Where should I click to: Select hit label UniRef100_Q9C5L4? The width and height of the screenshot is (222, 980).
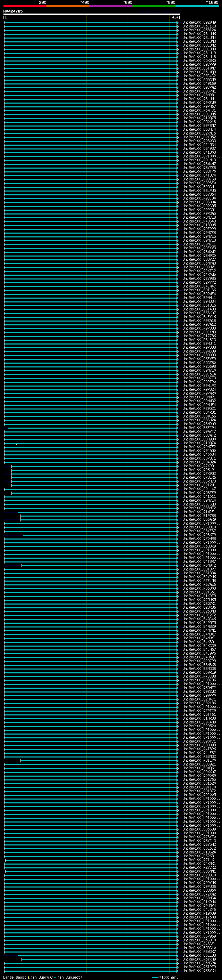[199, 374]
